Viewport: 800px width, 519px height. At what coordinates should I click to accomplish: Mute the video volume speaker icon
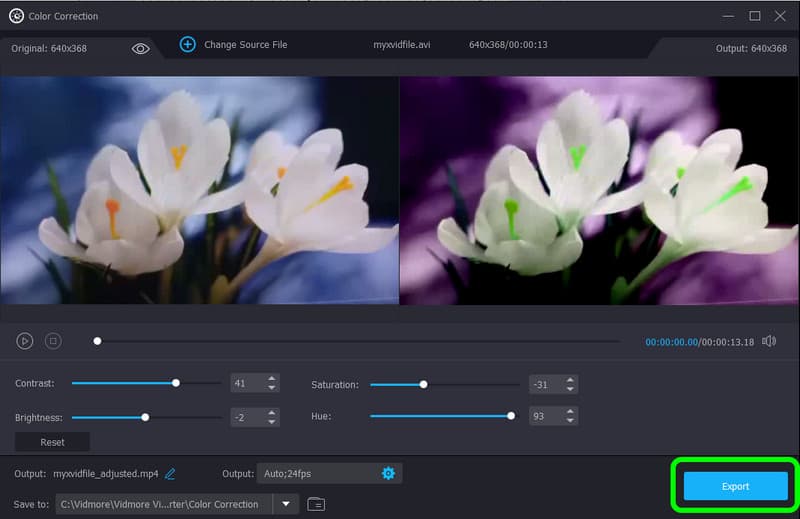(x=768, y=341)
